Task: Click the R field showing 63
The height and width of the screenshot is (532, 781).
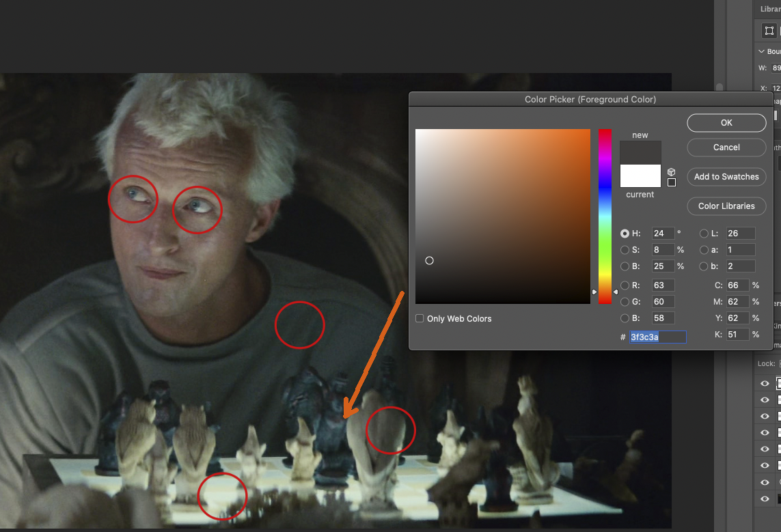Action: coord(663,285)
